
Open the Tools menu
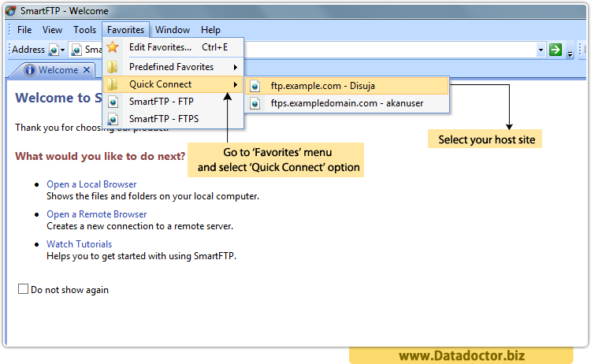coord(84,30)
